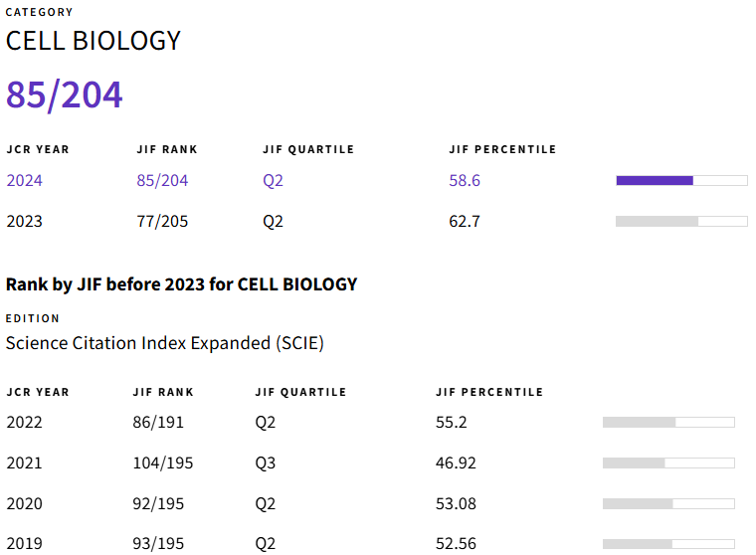This screenshot has height=555, width=756.
Task: Click the purple 85/204 rank in the 2024 row
Action: (162, 181)
